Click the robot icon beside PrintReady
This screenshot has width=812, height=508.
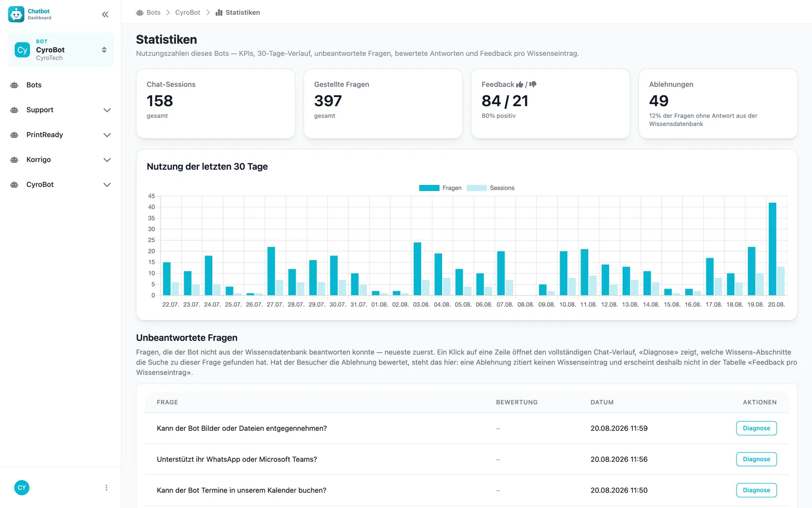point(14,135)
